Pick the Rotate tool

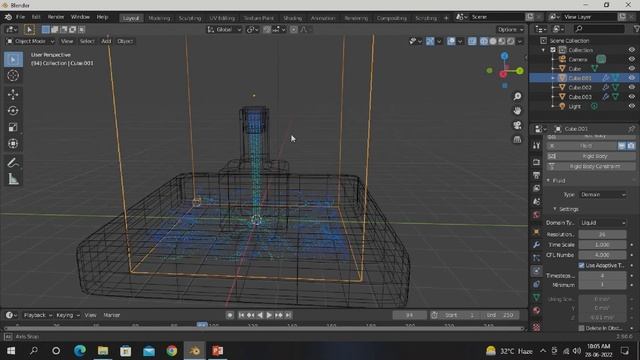pos(13,111)
